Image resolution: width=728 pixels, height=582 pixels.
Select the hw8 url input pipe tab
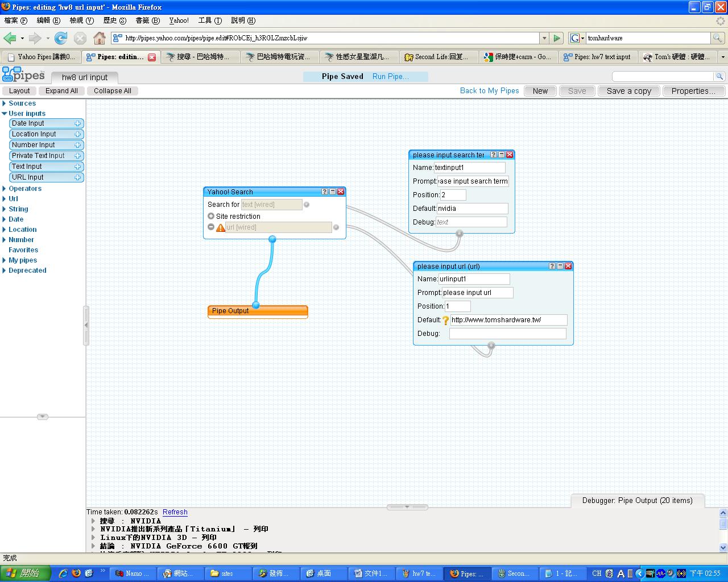click(85, 77)
